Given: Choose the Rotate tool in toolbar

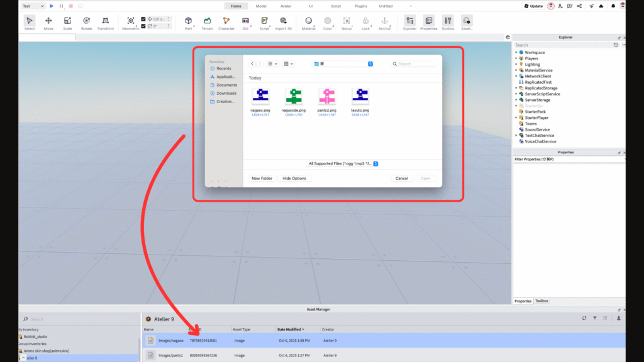Looking at the screenshot, I should click(86, 22).
